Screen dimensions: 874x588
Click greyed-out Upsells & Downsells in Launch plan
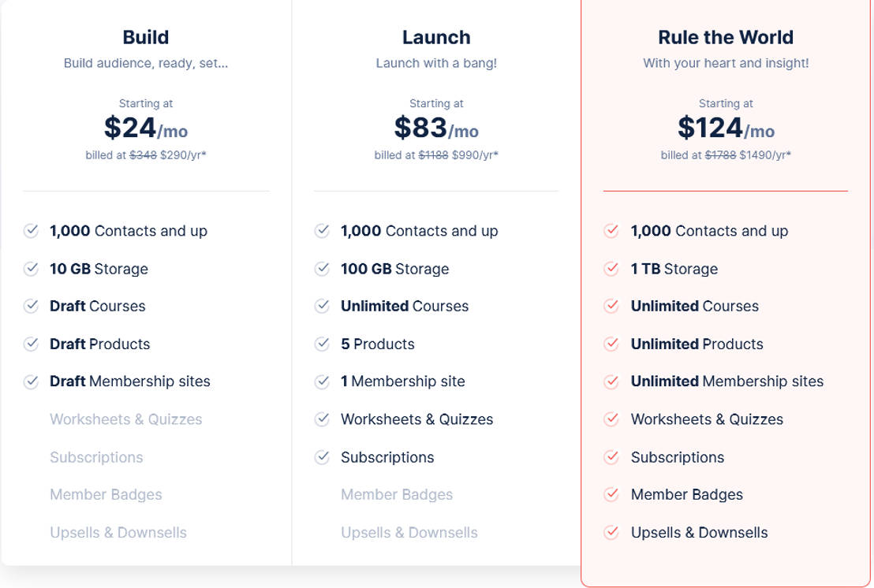click(409, 532)
